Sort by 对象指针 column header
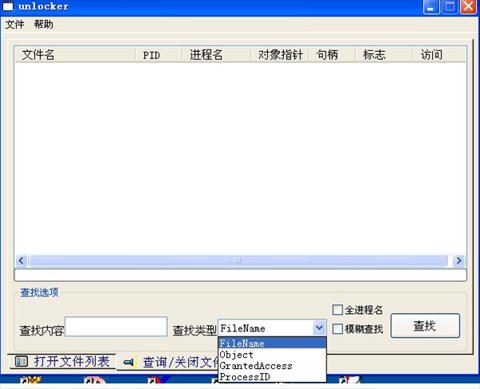Image resolution: width=480 pixels, height=389 pixels. tap(280, 55)
